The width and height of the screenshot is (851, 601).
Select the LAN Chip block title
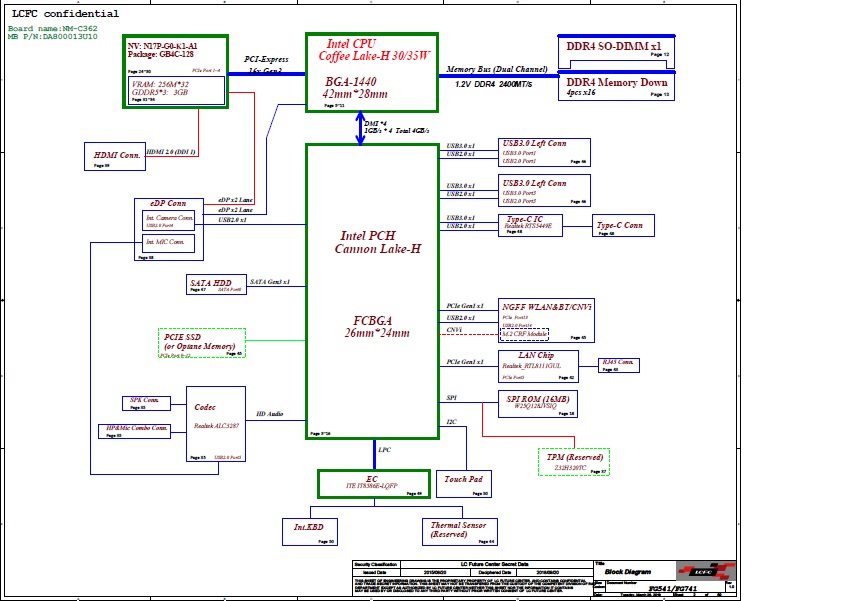[x=536, y=355]
